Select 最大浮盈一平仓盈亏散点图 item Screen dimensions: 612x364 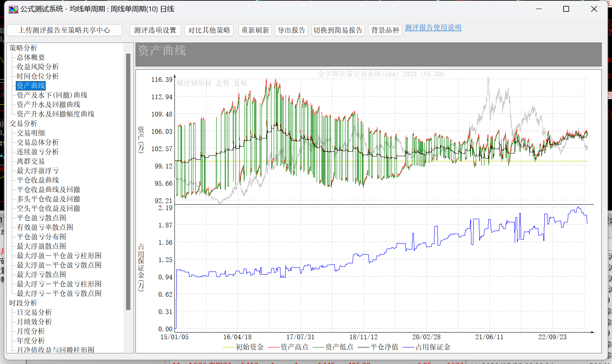59,265
